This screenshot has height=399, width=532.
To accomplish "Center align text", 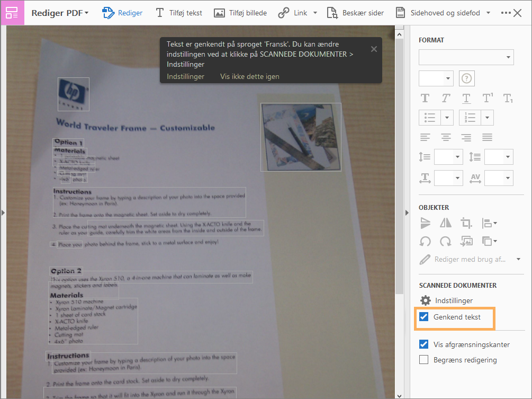I will pyautogui.click(x=446, y=137).
